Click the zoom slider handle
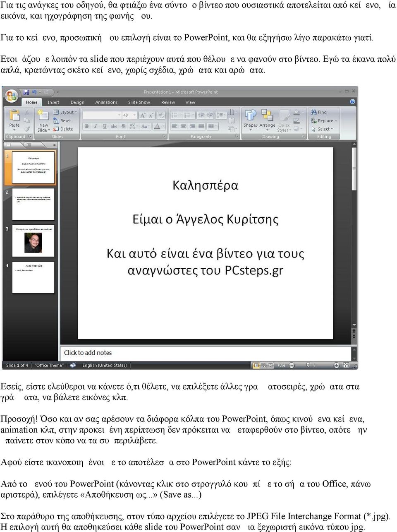 308,365
